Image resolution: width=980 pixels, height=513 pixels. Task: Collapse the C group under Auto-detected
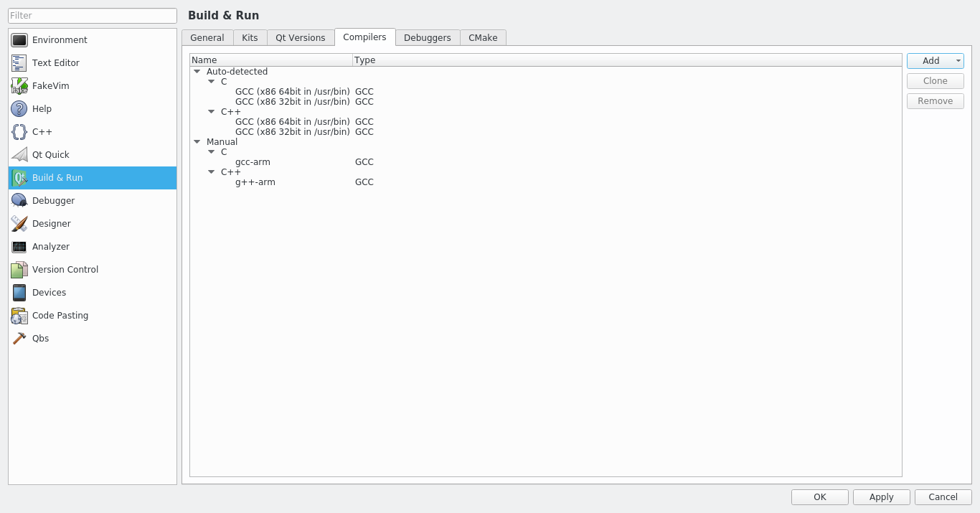pyautogui.click(x=212, y=82)
